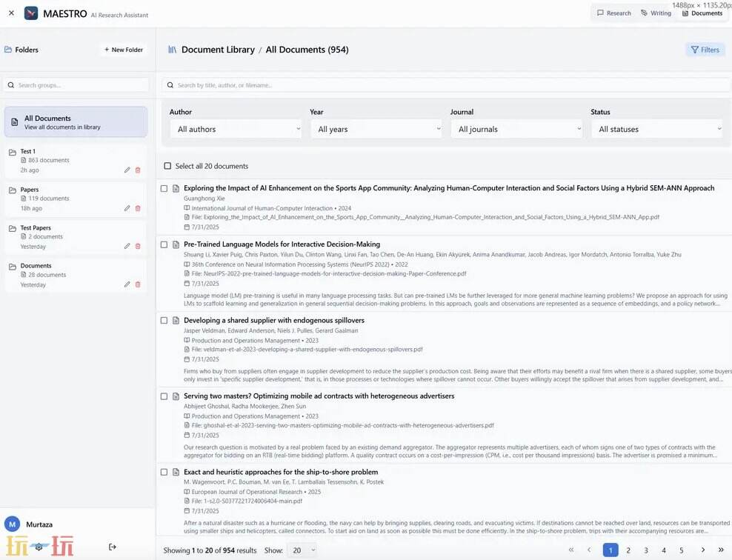Expand the All journals dropdown
Image resolution: width=732 pixels, height=560 pixels.
pos(516,129)
